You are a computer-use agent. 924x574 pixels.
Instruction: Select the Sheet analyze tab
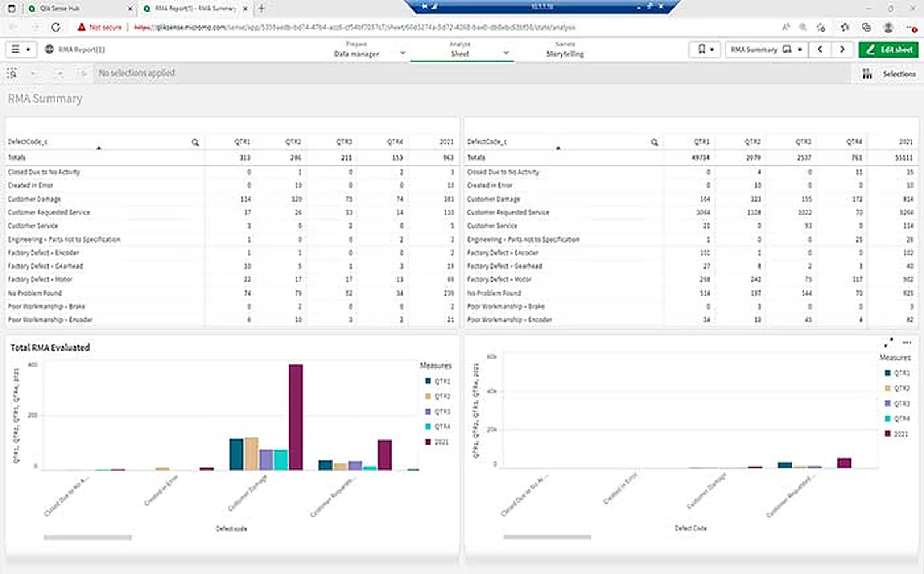[460, 50]
